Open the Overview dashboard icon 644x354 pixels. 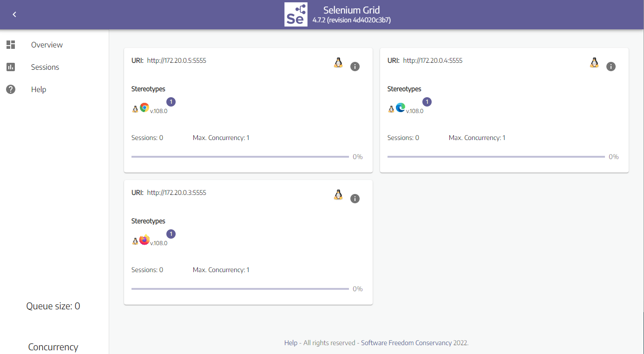(11, 45)
